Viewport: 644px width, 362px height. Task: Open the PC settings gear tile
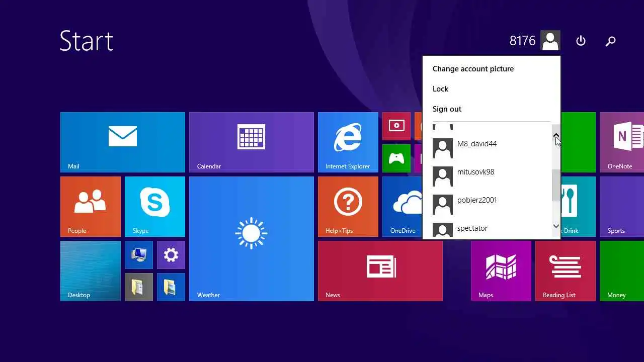click(x=171, y=255)
